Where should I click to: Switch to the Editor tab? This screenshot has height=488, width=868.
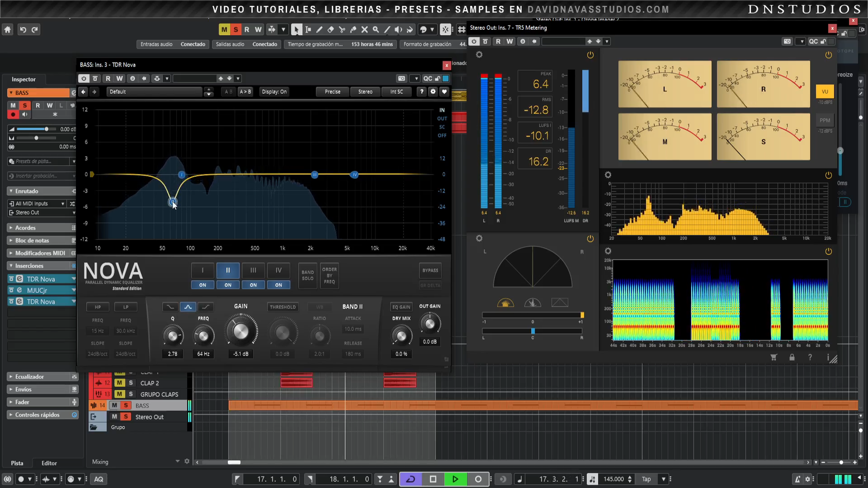coord(49,463)
